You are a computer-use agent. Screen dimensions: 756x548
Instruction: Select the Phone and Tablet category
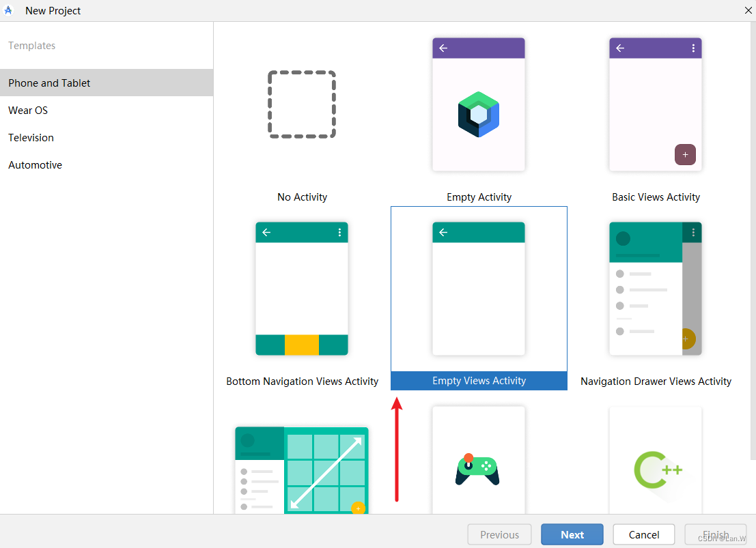point(49,83)
